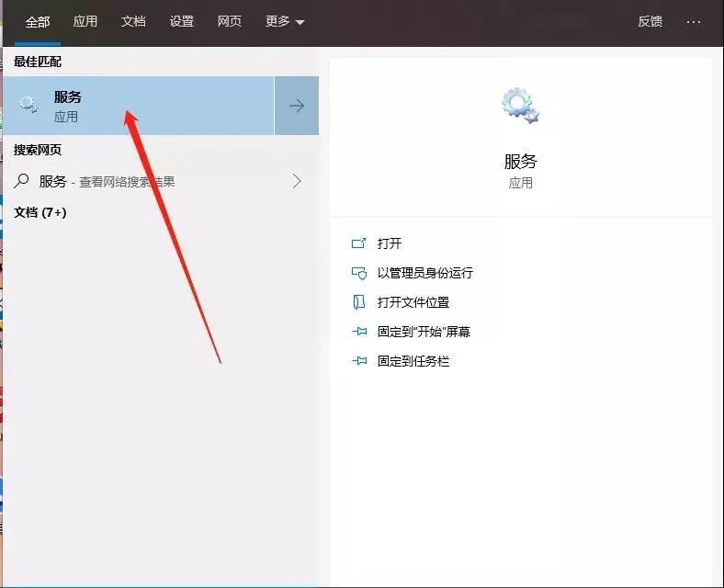Click the pin icon beside 固定到"开始"屏幕
The width and height of the screenshot is (724, 588).
coord(358,332)
